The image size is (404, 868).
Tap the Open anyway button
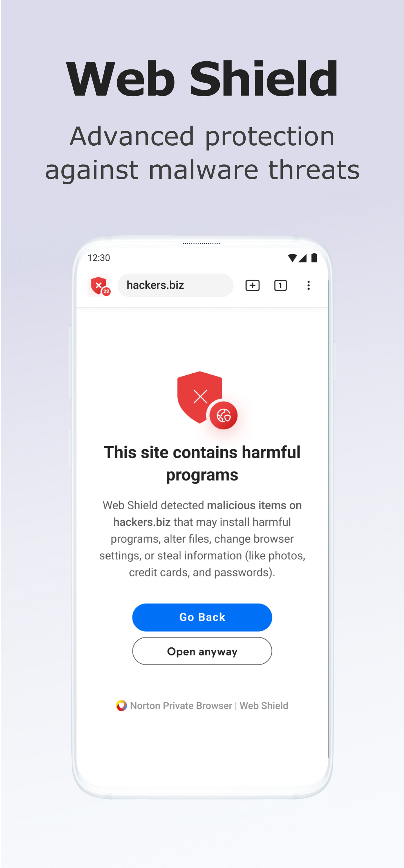pos(202,651)
